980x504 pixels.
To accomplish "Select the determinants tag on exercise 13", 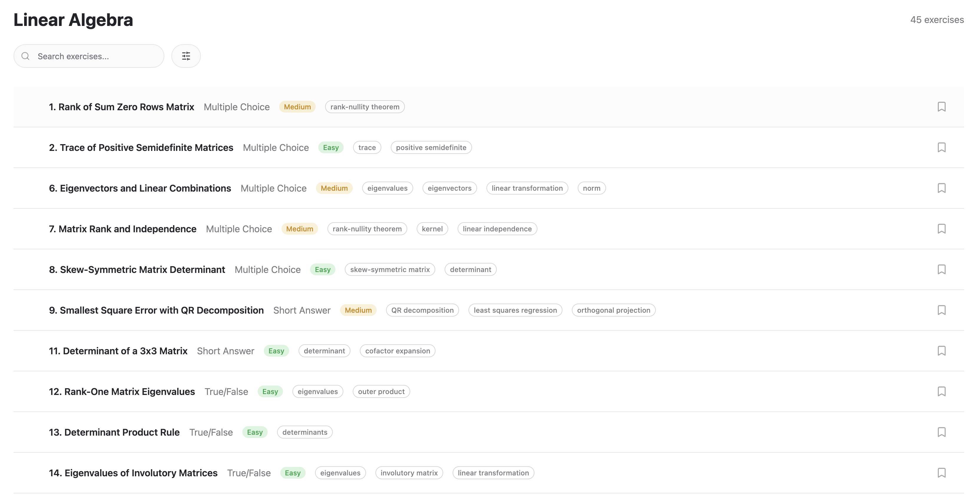I will (305, 432).
